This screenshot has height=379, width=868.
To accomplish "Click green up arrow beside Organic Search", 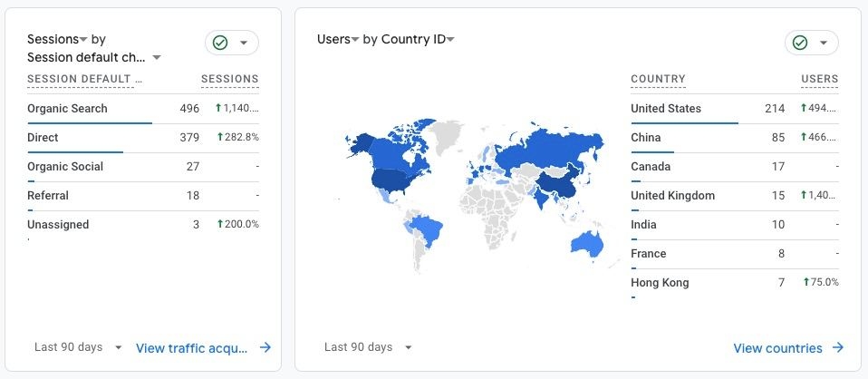I will [218, 108].
